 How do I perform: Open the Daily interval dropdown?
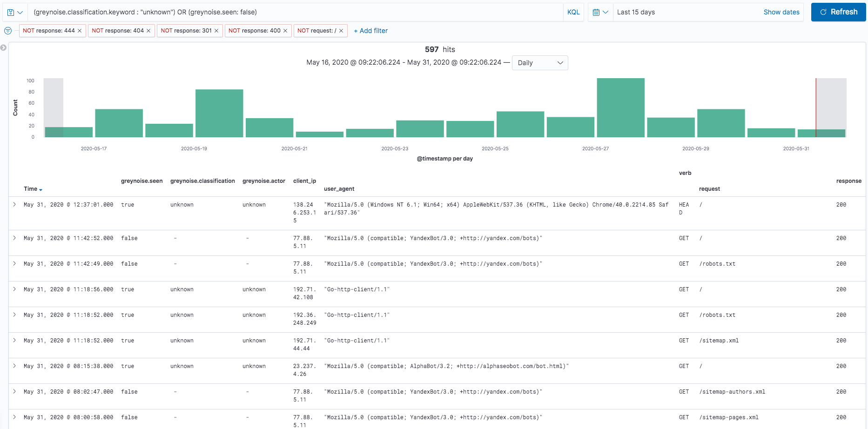point(539,63)
